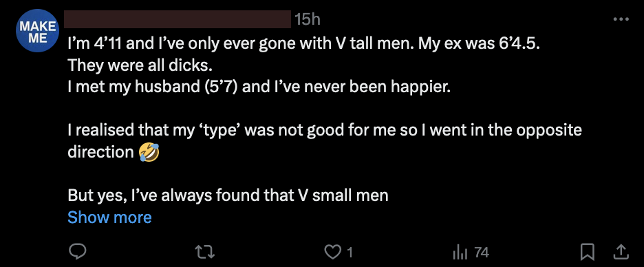Screen dimensions: 644x267
Task: Open the three-dot more options menu
Action: [x=621, y=19]
